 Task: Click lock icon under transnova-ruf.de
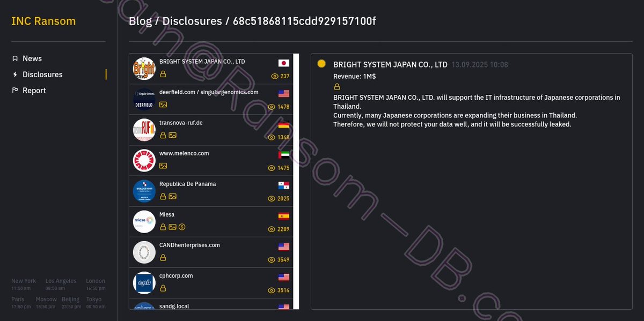163,135
